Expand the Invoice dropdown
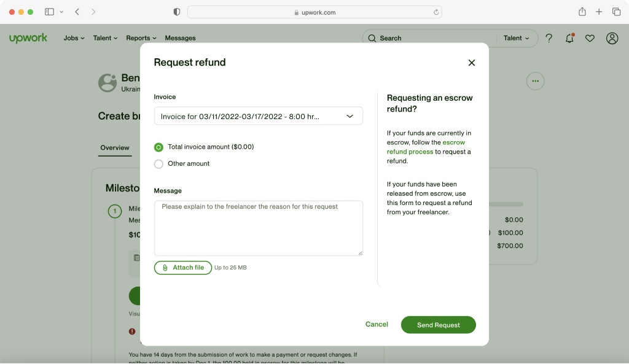Image resolution: width=629 pixels, height=364 pixels. (258, 116)
